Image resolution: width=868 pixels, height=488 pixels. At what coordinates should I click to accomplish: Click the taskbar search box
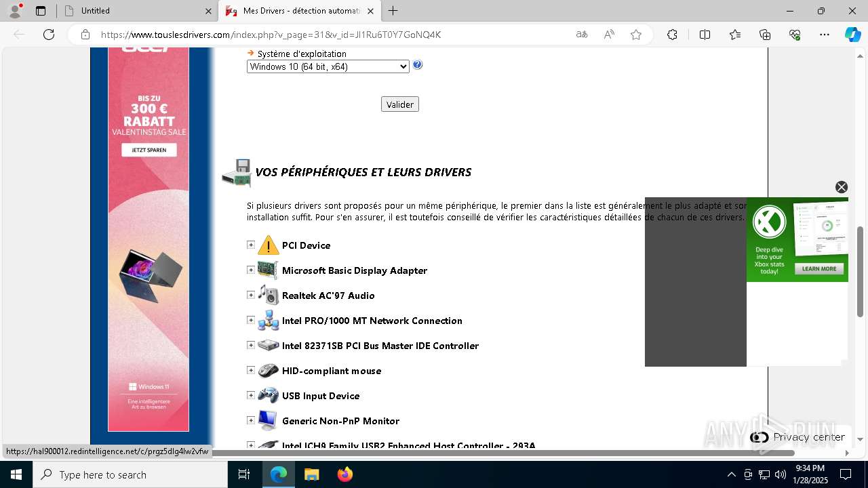point(130,474)
